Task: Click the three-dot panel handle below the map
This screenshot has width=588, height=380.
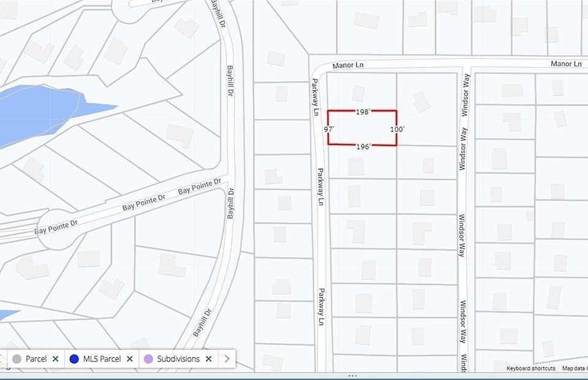Action: pyautogui.click(x=353, y=376)
